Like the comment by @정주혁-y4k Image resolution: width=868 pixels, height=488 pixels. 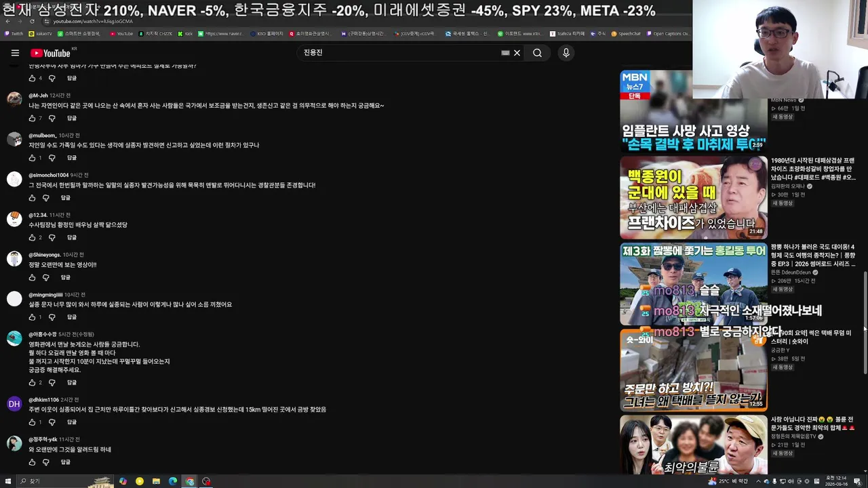[32, 462]
